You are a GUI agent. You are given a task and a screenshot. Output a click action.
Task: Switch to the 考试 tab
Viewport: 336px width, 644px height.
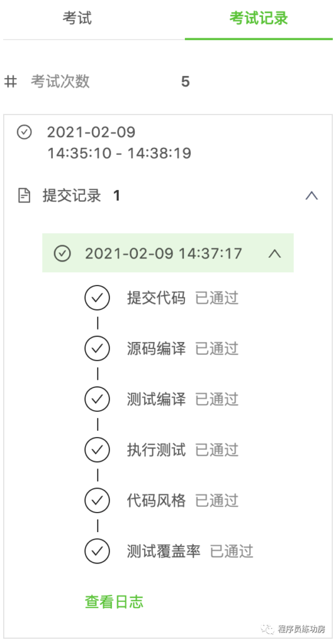click(x=77, y=19)
